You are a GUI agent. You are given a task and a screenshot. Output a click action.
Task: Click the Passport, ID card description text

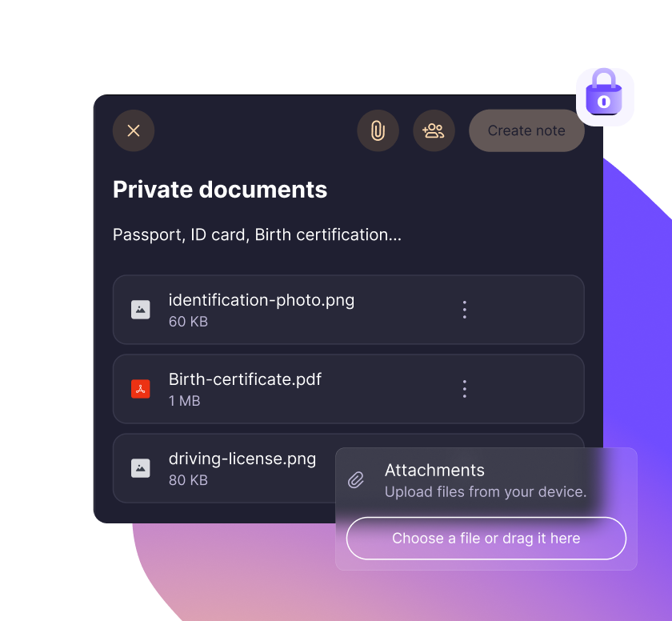coord(257,234)
